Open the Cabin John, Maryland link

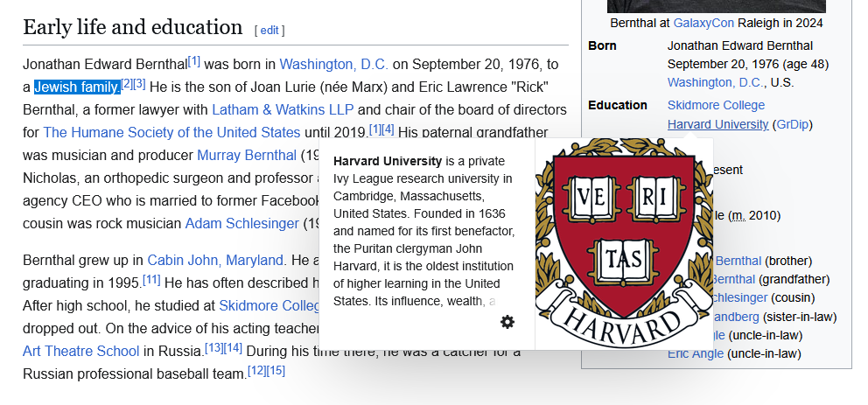(214, 260)
